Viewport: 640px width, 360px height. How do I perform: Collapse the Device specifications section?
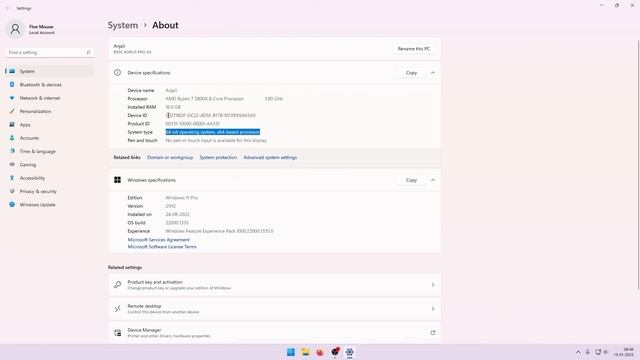point(433,73)
